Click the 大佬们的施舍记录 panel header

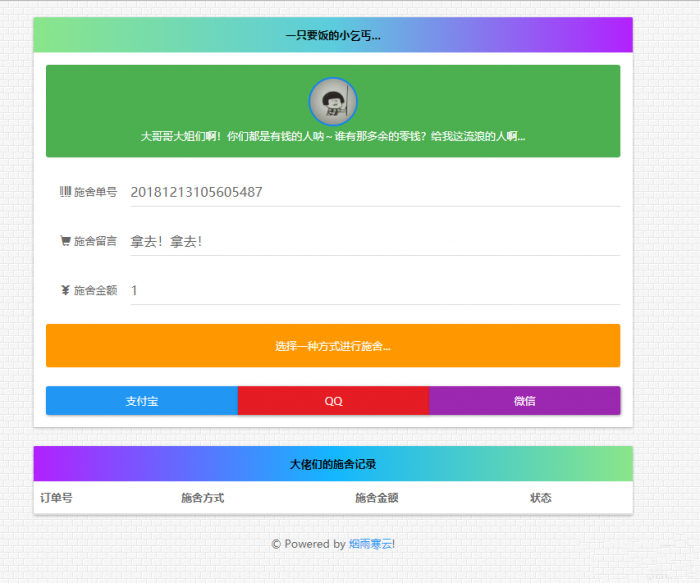click(x=333, y=464)
